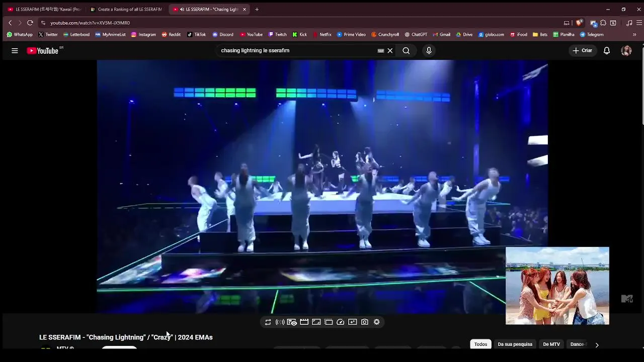The width and height of the screenshot is (644, 362).
Task: Open the account avatar menu
Action: [626, 50]
